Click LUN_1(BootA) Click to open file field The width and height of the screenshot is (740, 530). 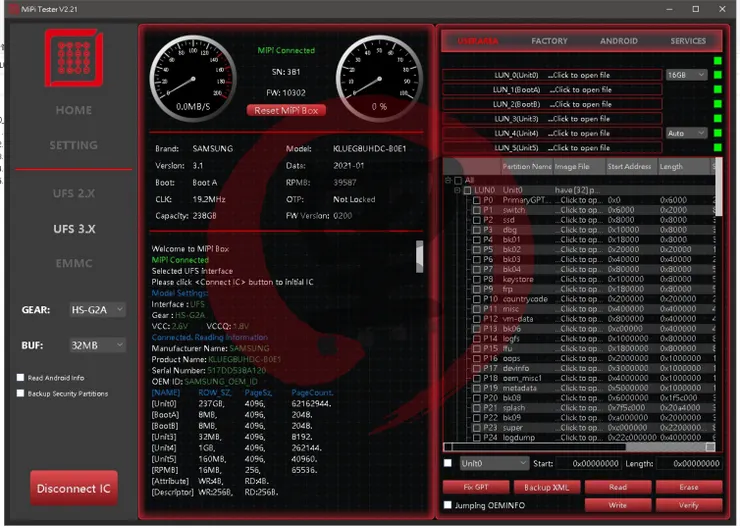click(x=552, y=90)
